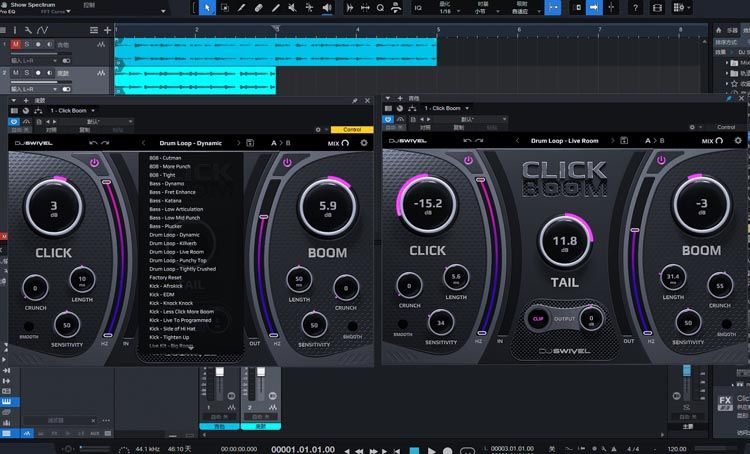Click A > B compare in right plugin
Screen dimensions: 750x454
tap(655, 141)
